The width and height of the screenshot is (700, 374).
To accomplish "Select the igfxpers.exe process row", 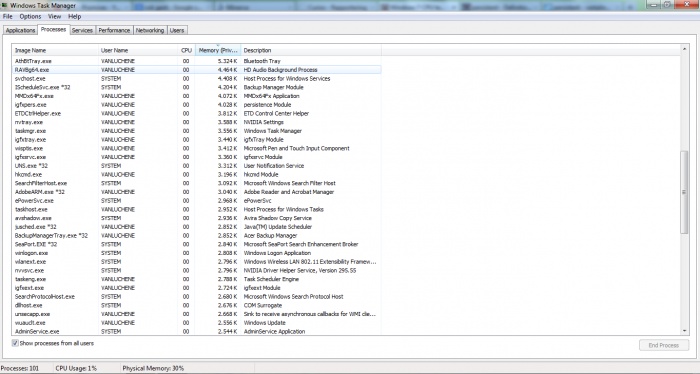I will click(x=197, y=104).
